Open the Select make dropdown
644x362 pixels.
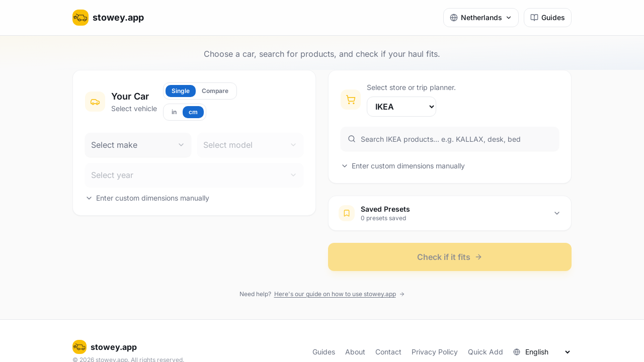click(138, 145)
